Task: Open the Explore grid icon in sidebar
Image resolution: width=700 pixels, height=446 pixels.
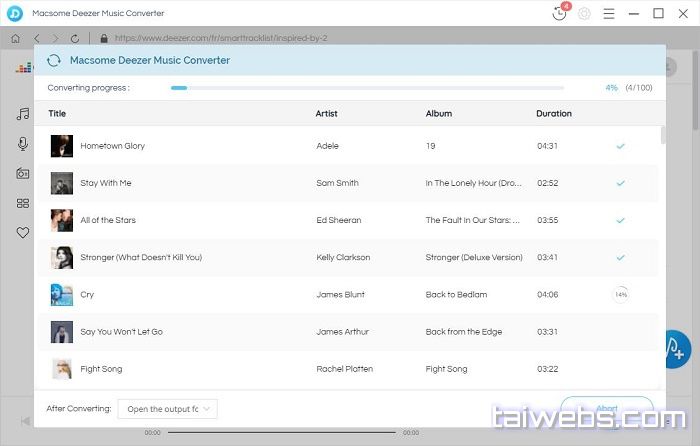Action: (22, 203)
